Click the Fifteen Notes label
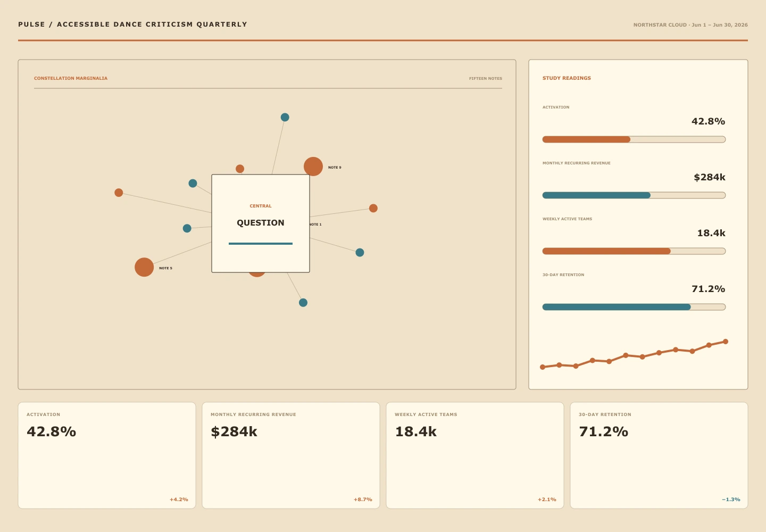 tap(486, 78)
